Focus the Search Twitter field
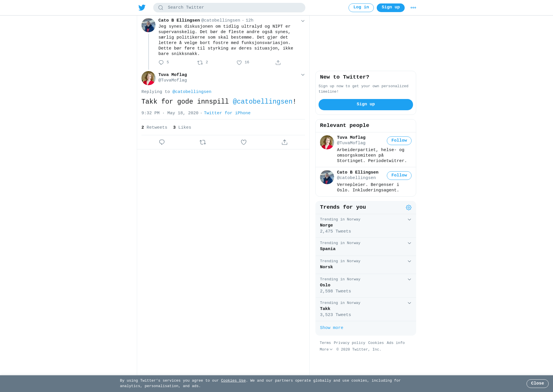 pyautogui.click(x=229, y=8)
